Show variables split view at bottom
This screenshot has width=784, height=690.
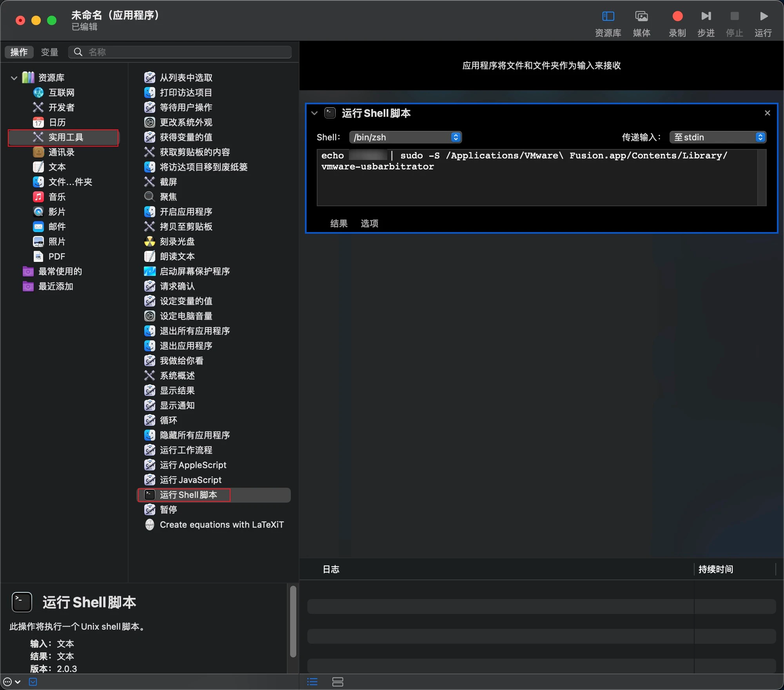tap(338, 682)
